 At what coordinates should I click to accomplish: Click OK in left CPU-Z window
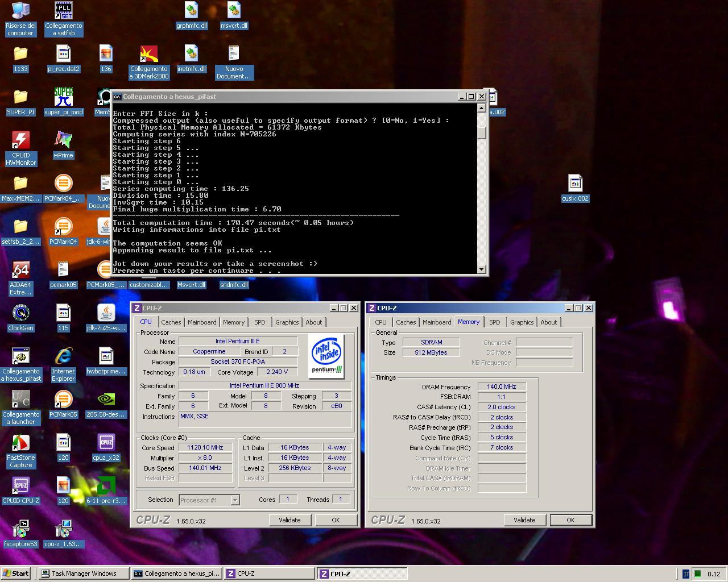pyautogui.click(x=336, y=520)
